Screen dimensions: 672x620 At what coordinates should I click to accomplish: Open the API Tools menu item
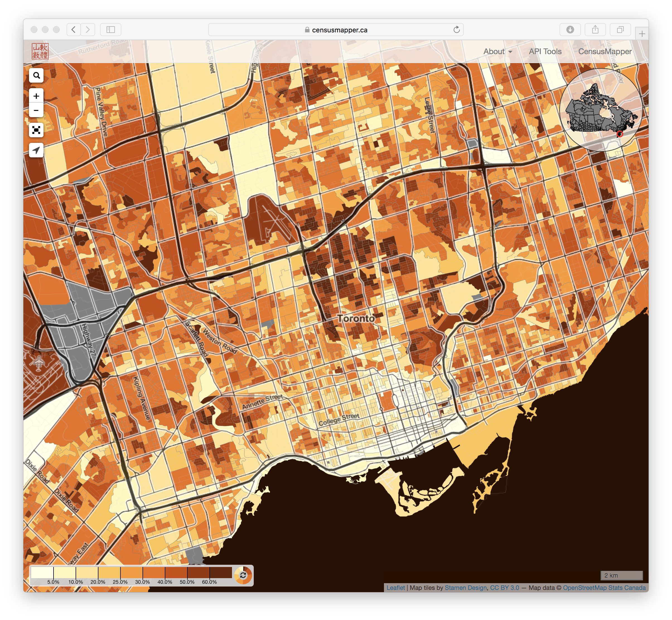click(x=545, y=52)
